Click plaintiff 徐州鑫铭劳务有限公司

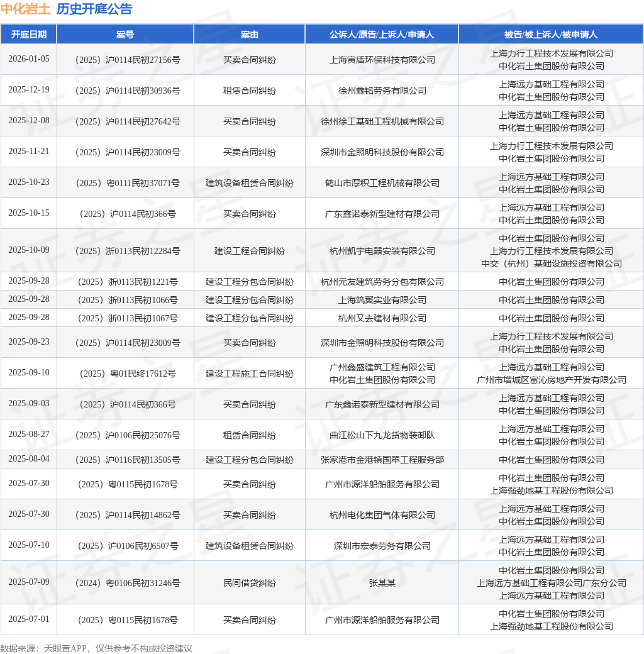382,91
